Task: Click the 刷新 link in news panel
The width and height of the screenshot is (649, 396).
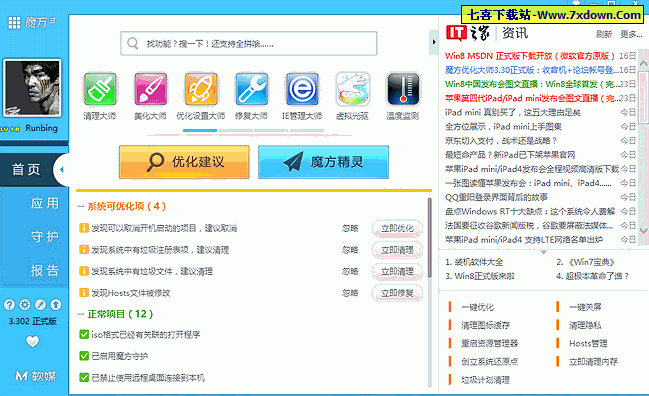Action: [x=604, y=34]
